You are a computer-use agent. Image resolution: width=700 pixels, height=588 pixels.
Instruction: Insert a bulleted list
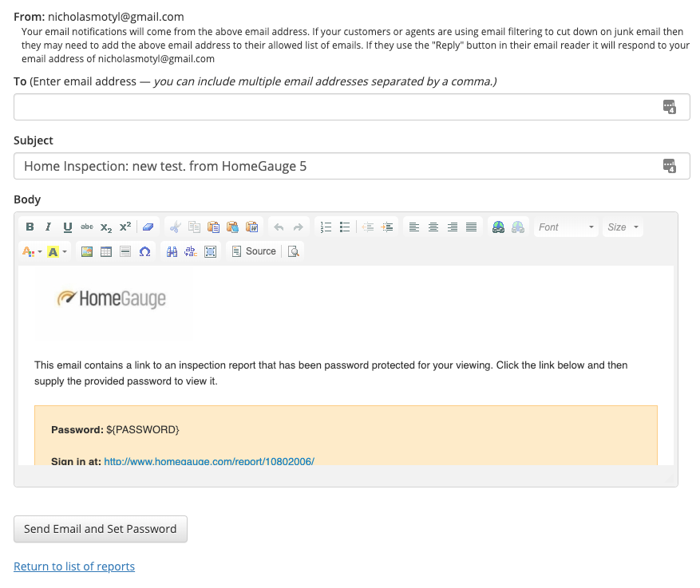(x=345, y=227)
